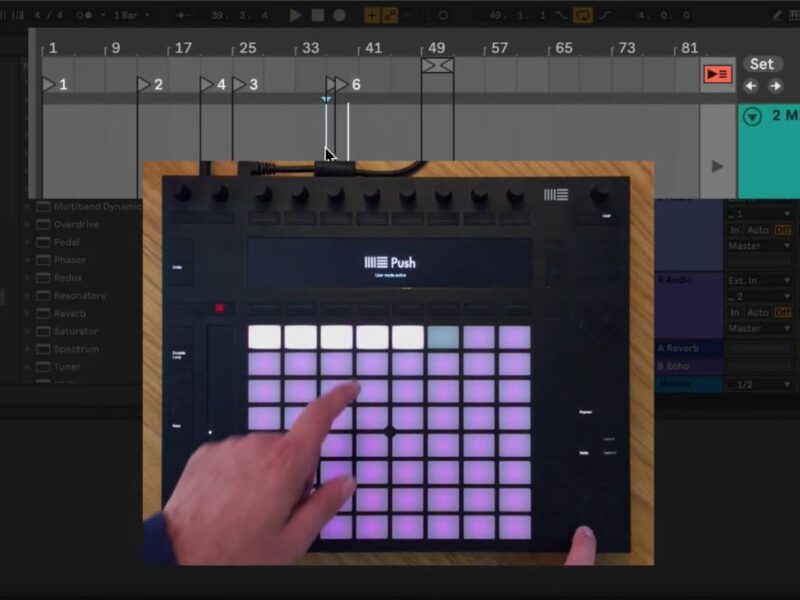Set 4 Audio monitor to Auto
Screen dimensions: 800x600
(758, 312)
